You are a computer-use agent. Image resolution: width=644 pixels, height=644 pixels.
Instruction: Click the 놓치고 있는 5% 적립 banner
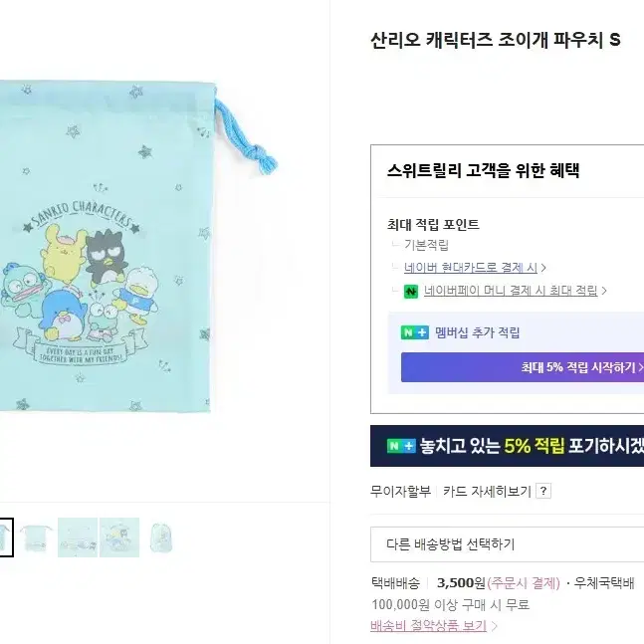pos(508,446)
